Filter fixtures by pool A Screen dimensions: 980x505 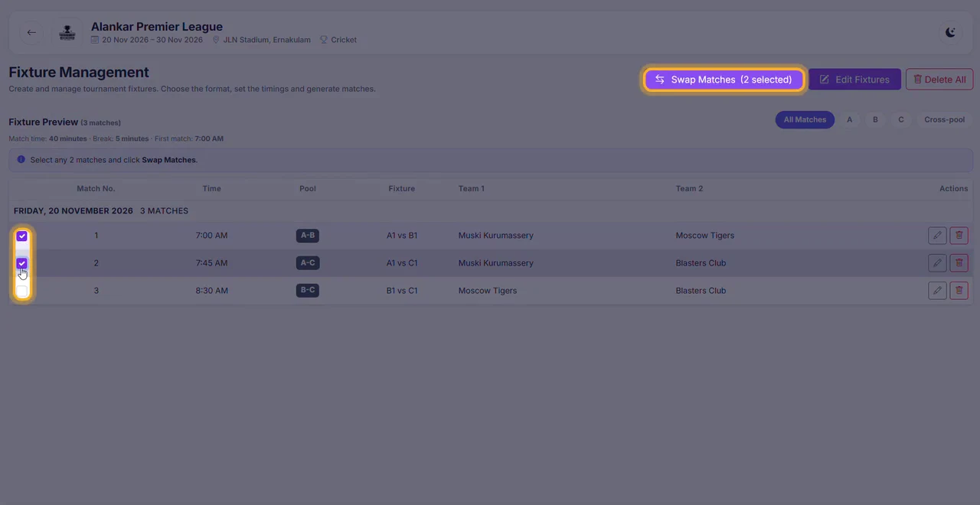[x=849, y=119]
